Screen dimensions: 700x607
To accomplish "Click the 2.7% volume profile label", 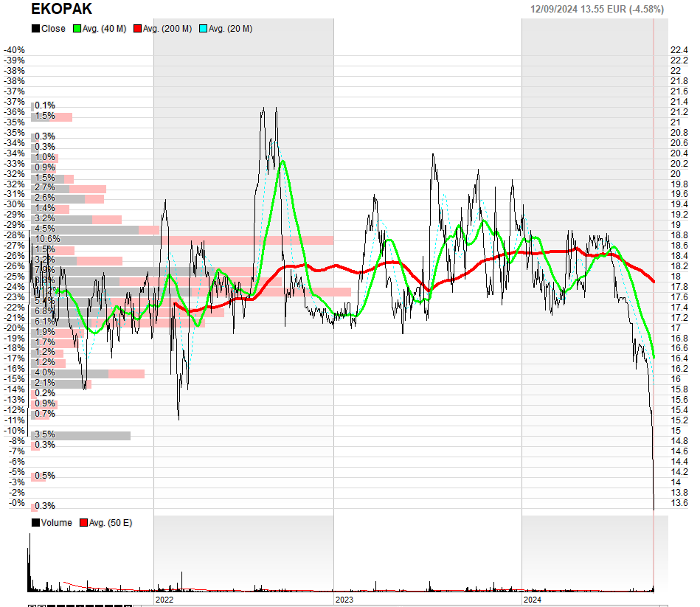I will [x=45, y=187].
